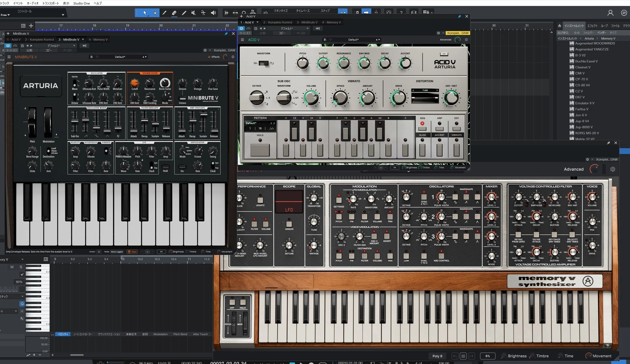Image resolution: width=630 pixels, height=364 pixels.
Task: Step Acid V Default preset arrows
Action: (x=378, y=40)
